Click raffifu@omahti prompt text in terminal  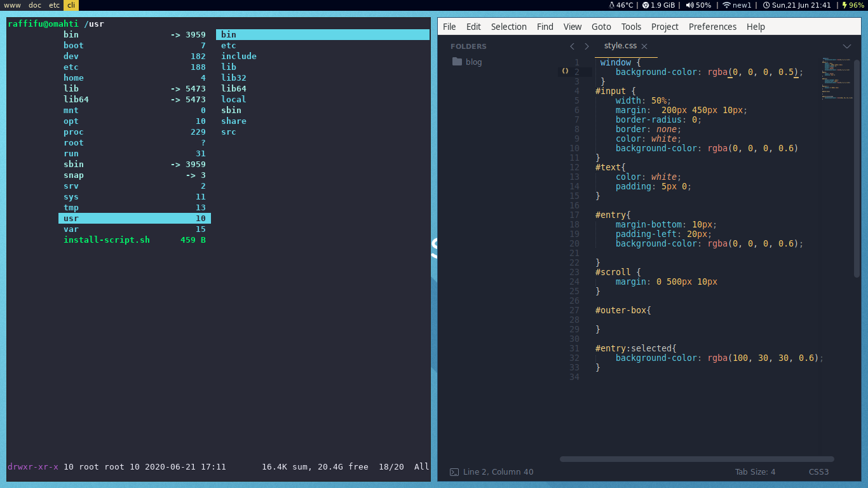point(43,24)
